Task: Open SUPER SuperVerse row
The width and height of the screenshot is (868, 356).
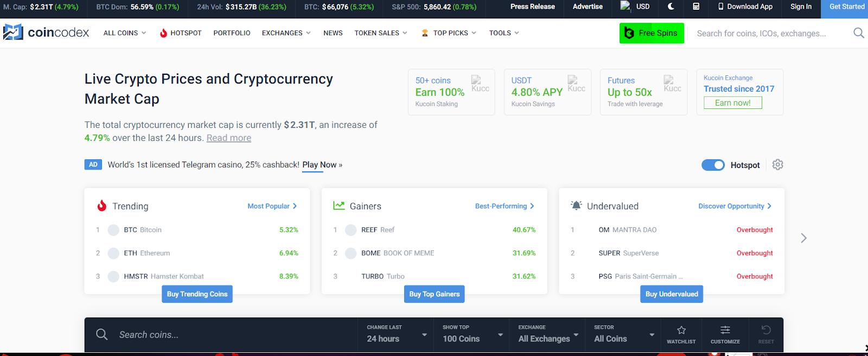Action: [x=672, y=253]
